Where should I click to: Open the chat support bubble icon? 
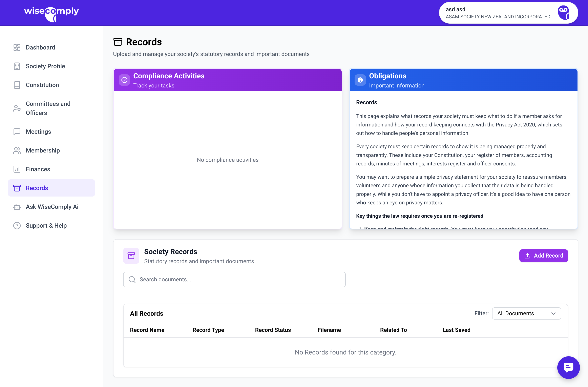tap(568, 367)
